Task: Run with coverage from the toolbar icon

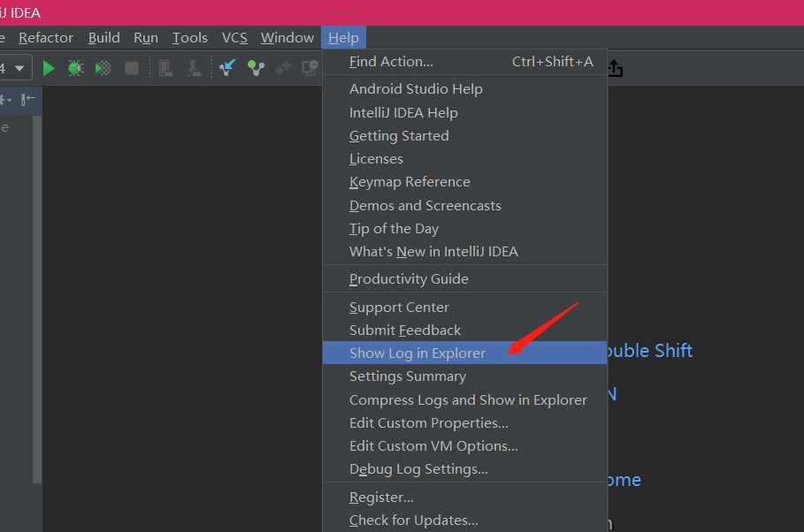Action: click(x=103, y=68)
